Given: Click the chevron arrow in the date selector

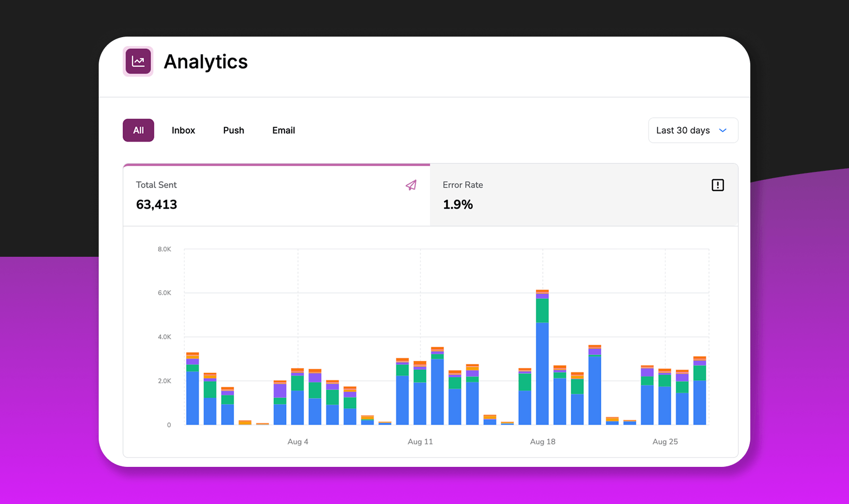Looking at the screenshot, I should [x=723, y=130].
